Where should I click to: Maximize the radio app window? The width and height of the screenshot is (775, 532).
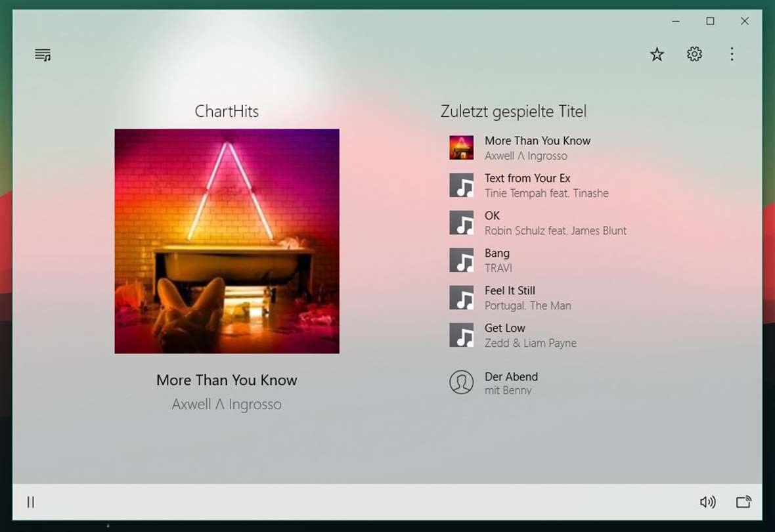coord(710,21)
